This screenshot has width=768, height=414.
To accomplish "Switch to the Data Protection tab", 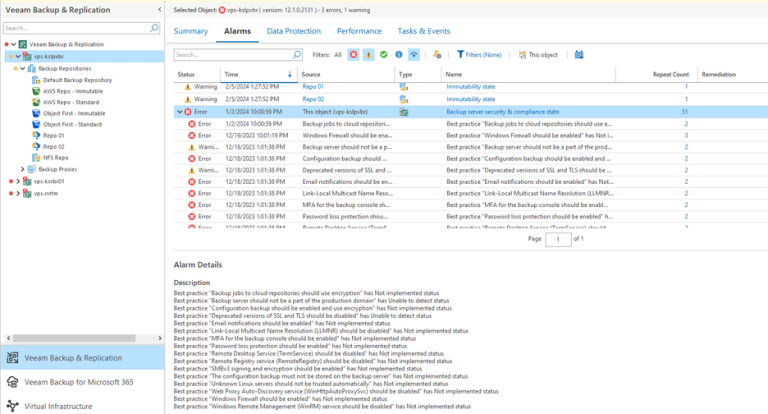I will coord(293,32).
